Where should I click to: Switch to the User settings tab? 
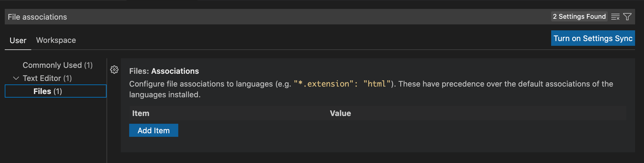18,40
